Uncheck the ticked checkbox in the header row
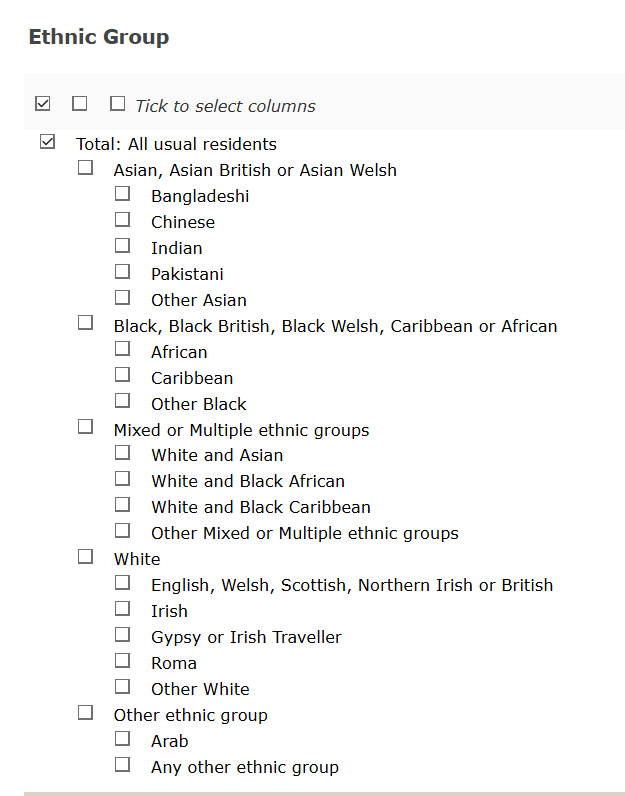Image resolution: width=625 pixels, height=796 pixels. pyautogui.click(x=42, y=104)
